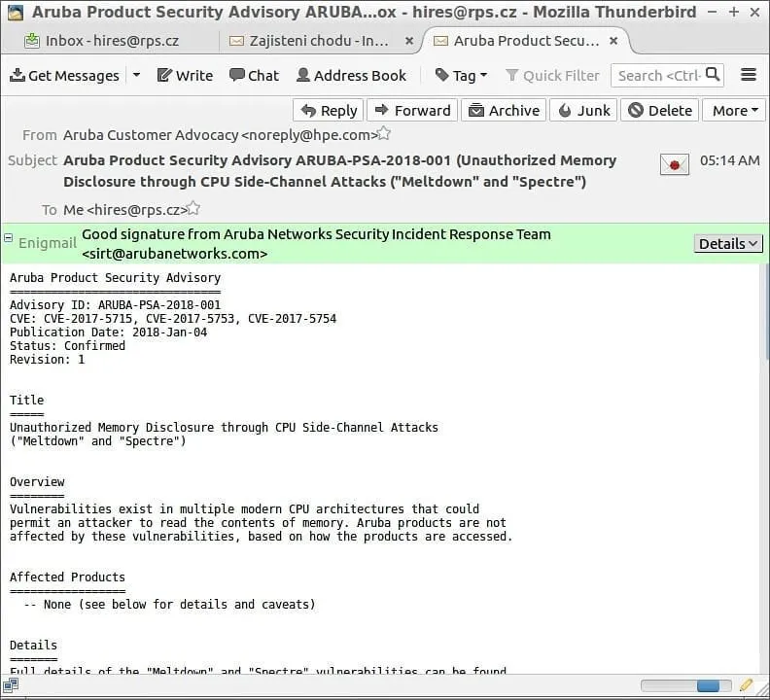
Task: Open Address Book via the person icon
Action: coord(303,75)
